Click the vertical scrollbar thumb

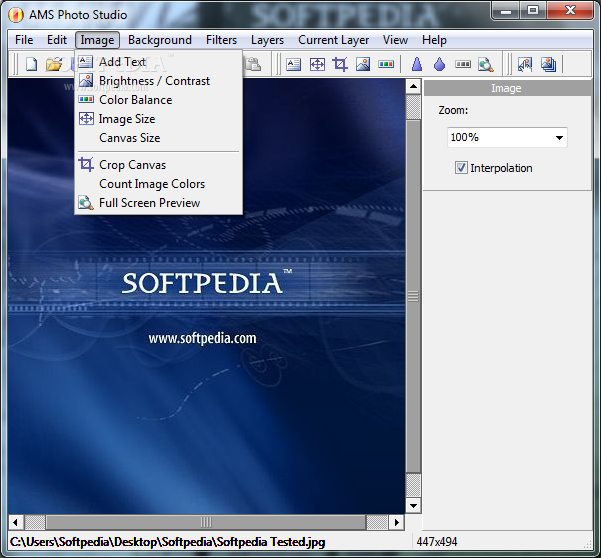pos(413,296)
